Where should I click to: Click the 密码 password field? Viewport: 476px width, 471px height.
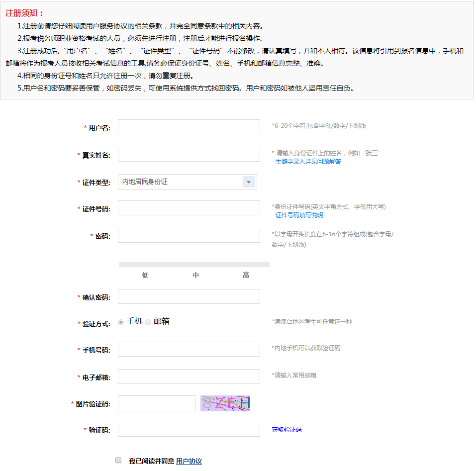pos(189,235)
